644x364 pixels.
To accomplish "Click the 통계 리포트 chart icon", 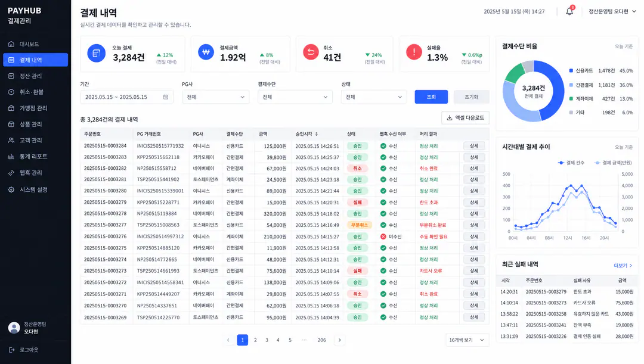I will (11, 156).
